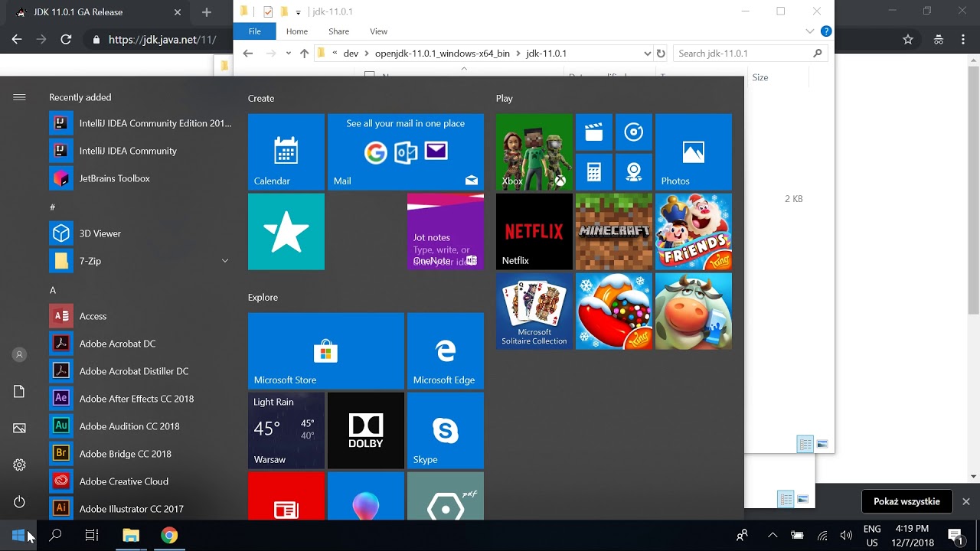Open the Candy Crush Saga tile
Viewport: 980px width, 551px height.
(x=614, y=311)
